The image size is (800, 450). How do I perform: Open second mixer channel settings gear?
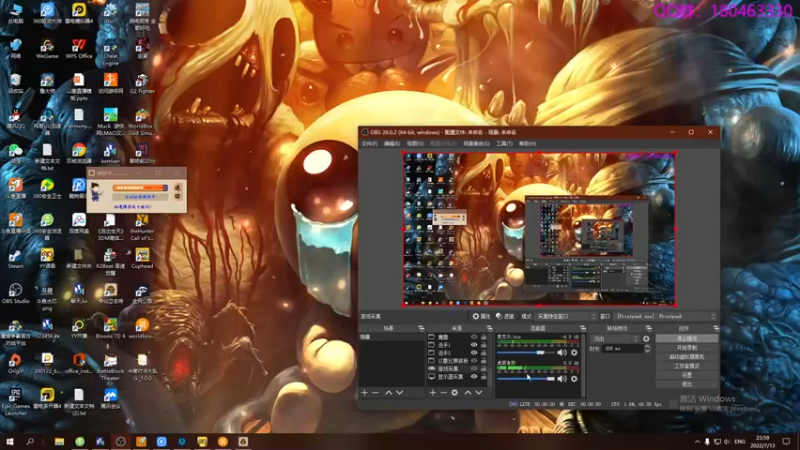[x=574, y=379]
